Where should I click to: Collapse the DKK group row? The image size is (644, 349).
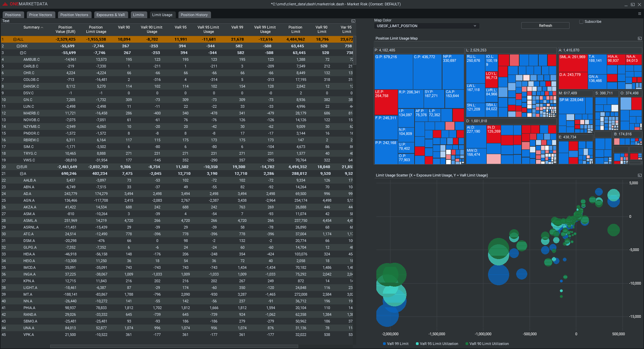coord(18,46)
